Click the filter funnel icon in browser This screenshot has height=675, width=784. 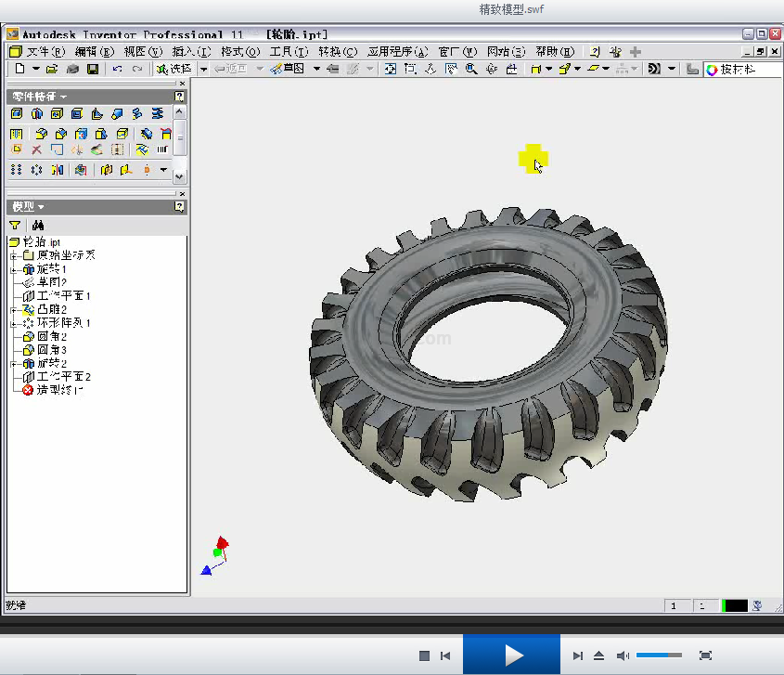tap(16, 225)
